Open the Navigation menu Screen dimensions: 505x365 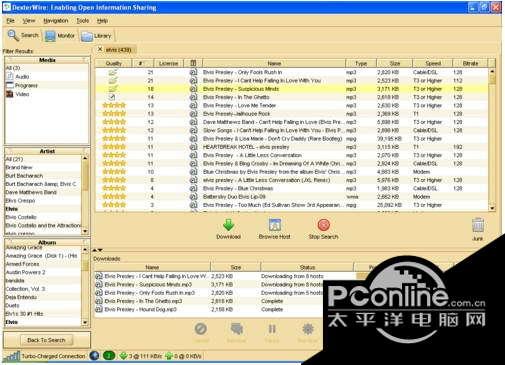point(55,21)
